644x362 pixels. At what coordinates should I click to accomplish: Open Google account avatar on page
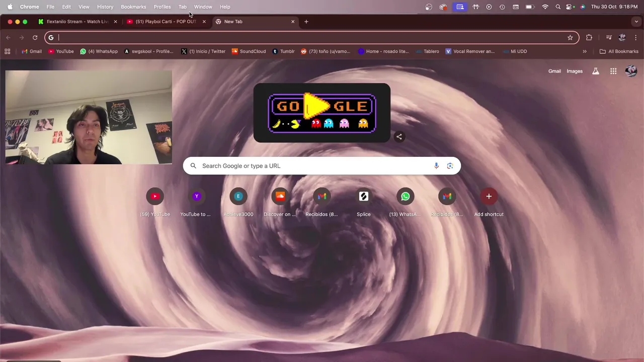631,71
